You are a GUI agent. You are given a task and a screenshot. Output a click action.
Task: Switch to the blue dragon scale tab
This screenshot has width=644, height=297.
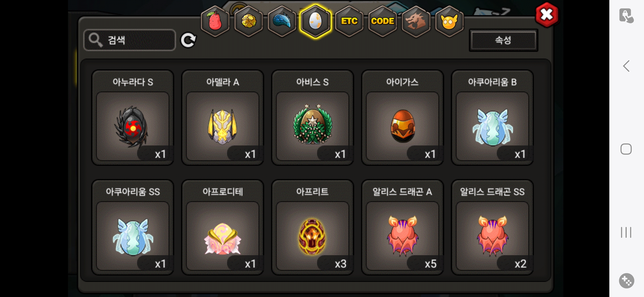282,21
